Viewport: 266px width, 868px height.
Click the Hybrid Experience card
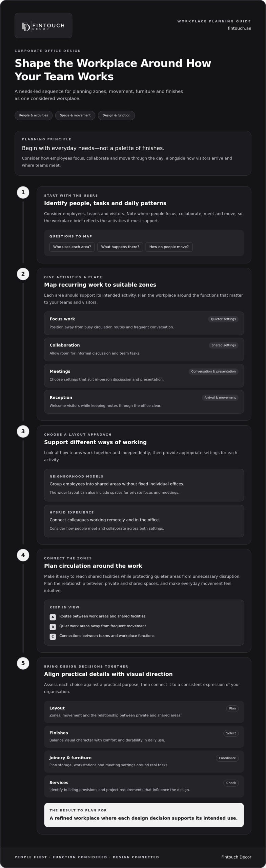click(144, 521)
